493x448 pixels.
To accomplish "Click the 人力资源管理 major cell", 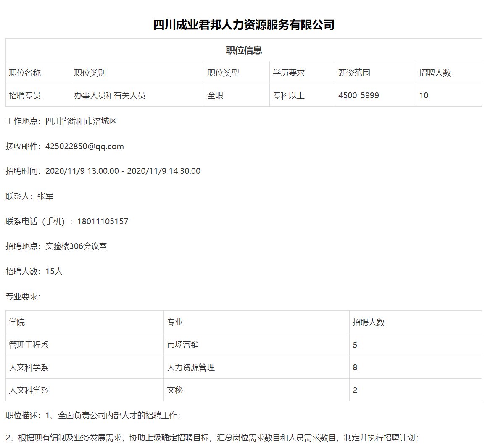I will click(191, 367).
